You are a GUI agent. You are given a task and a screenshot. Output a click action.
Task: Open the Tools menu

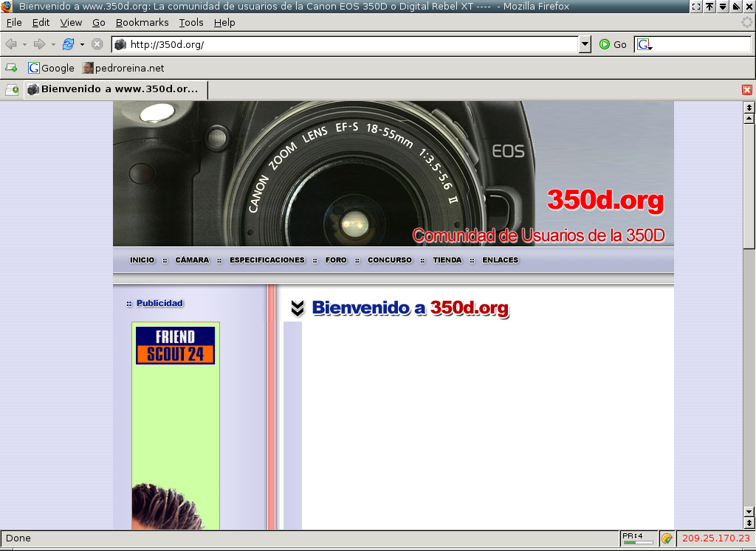191,22
